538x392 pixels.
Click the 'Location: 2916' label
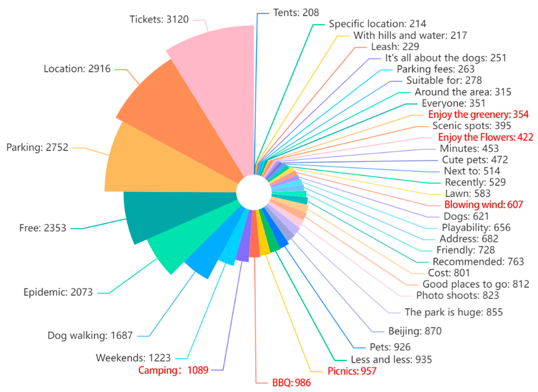(77, 69)
